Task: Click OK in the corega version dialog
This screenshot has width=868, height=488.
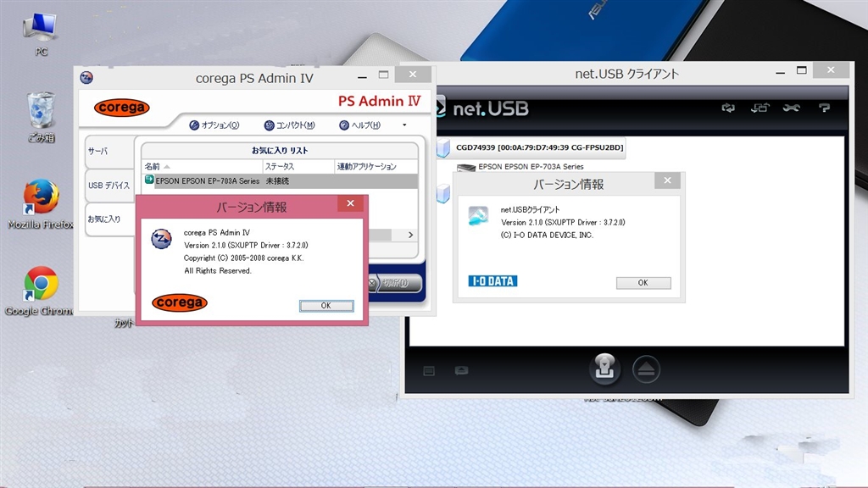Action: [x=326, y=305]
